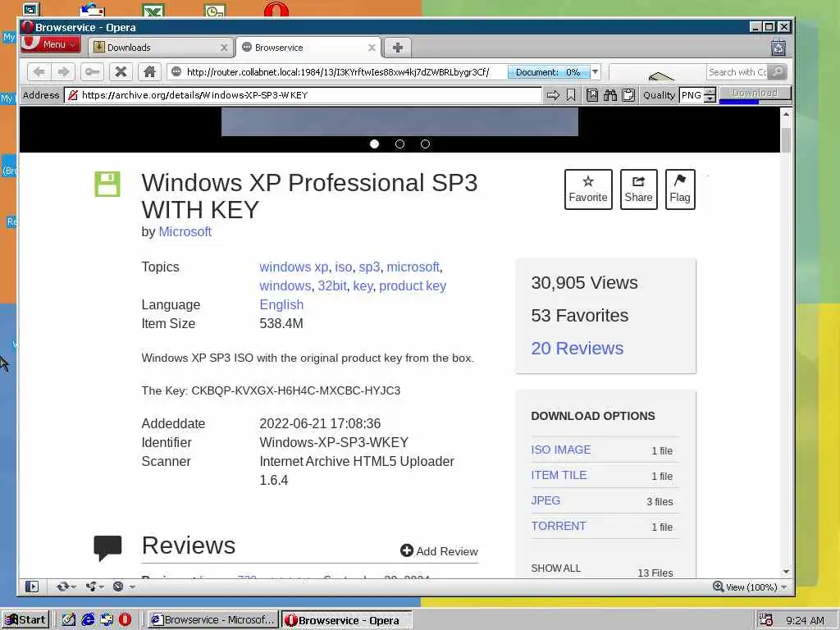840x630 pixels.
Task: Click SHOW ALL files link
Action: [555, 568]
